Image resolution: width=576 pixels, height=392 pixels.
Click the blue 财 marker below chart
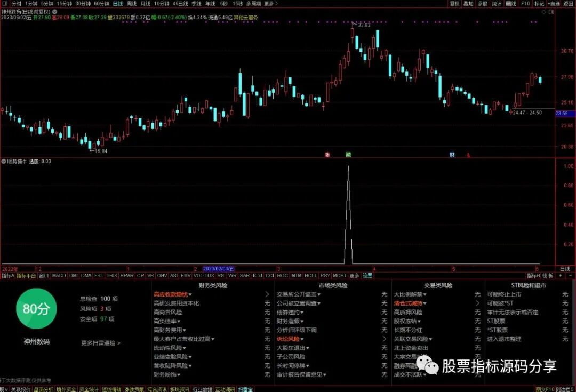click(x=452, y=155)
